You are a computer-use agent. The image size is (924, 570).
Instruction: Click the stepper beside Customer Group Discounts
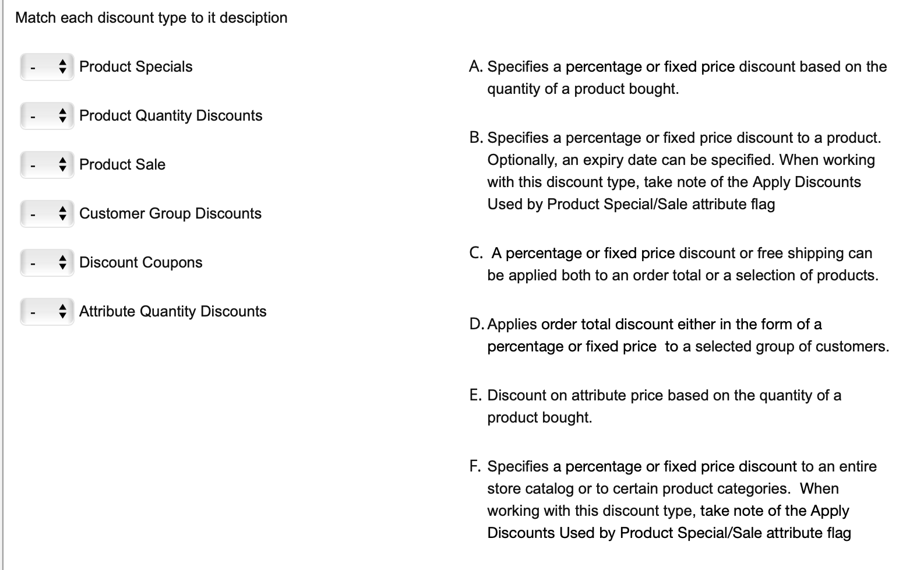click(x=63, y=213)
